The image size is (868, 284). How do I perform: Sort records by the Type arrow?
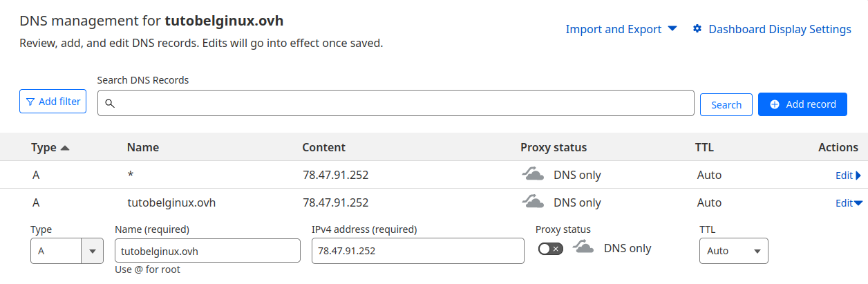click(65, 147)
